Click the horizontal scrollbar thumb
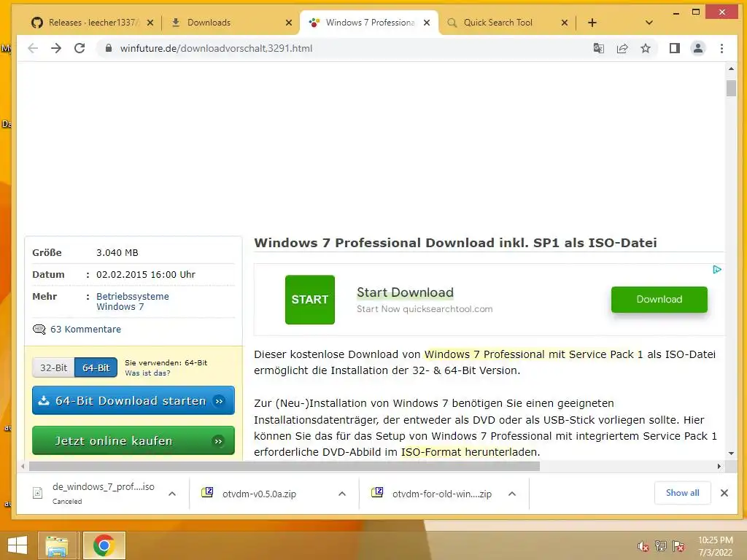747x560 pixels. pos(284,466)
